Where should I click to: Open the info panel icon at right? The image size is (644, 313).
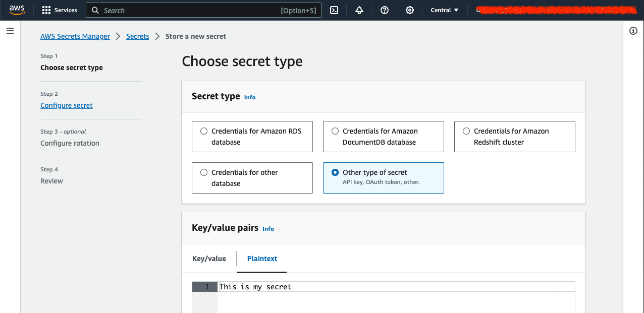[633, 31]
